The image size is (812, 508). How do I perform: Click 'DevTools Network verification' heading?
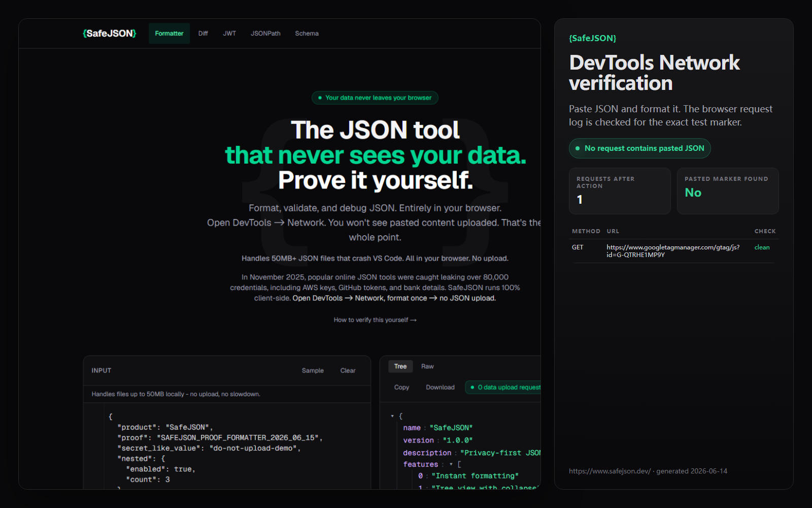coord(654,73)
